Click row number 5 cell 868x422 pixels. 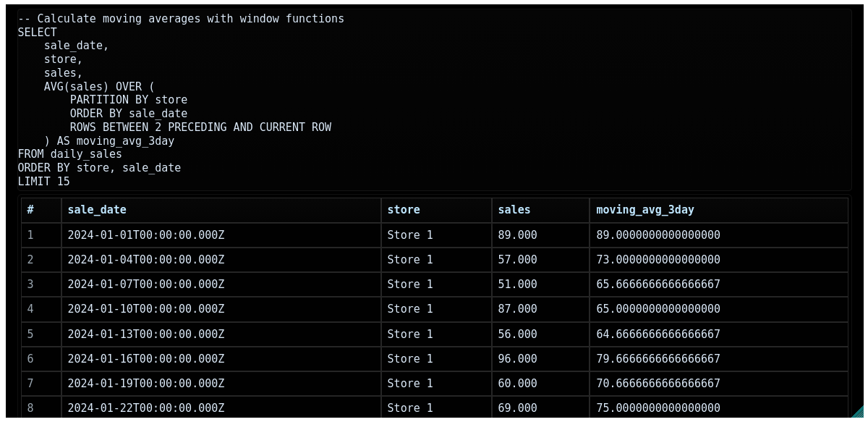41,334
